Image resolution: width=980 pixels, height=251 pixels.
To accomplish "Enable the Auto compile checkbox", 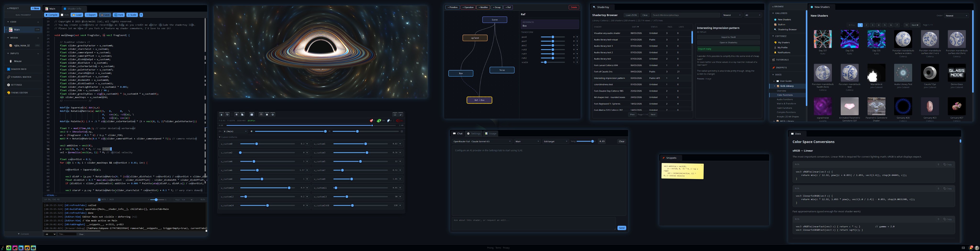I will point(62,15).
